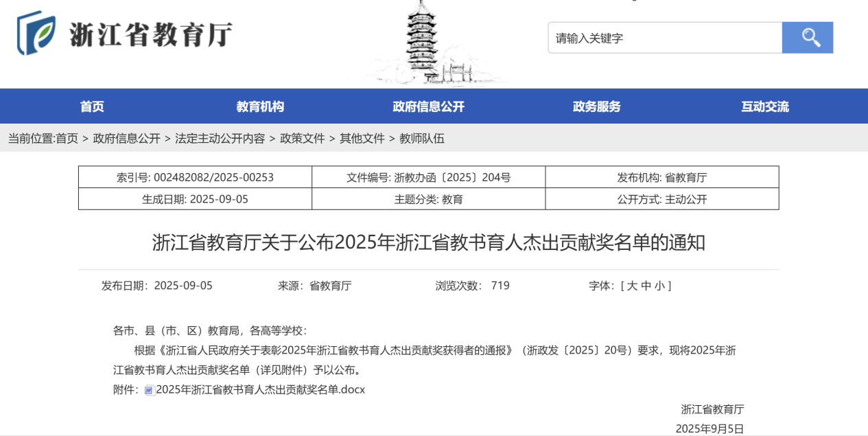
Task: Focus the 请输入关键字 search field
Action: [665, 38]
